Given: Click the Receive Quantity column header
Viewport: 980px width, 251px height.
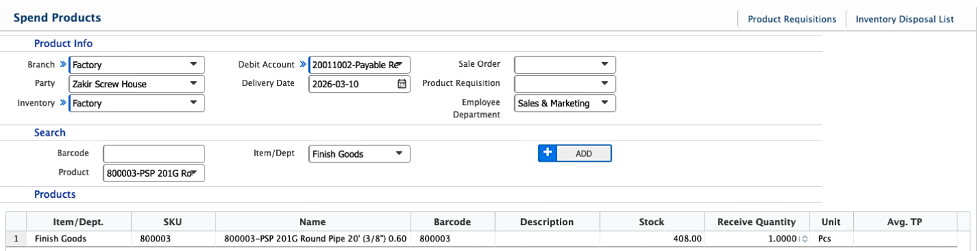Looking at the screenshot, I should pyautogui.click(x=756, y=222).
